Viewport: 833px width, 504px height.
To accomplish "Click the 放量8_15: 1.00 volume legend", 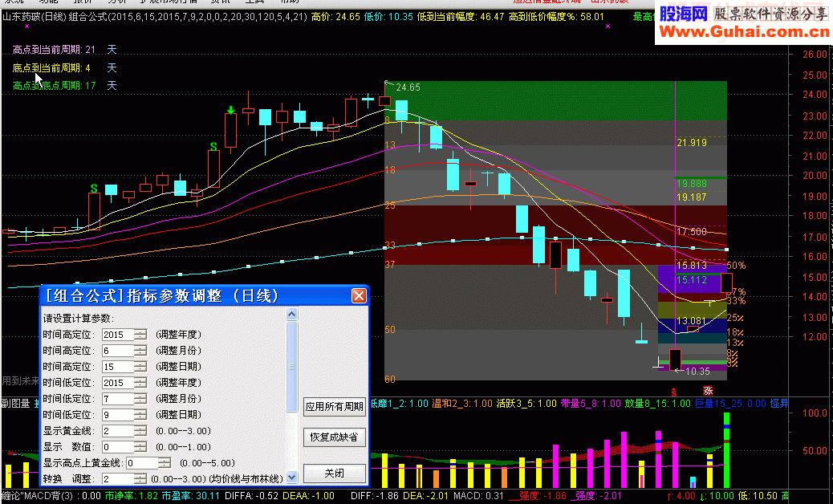I will [658, 404].
